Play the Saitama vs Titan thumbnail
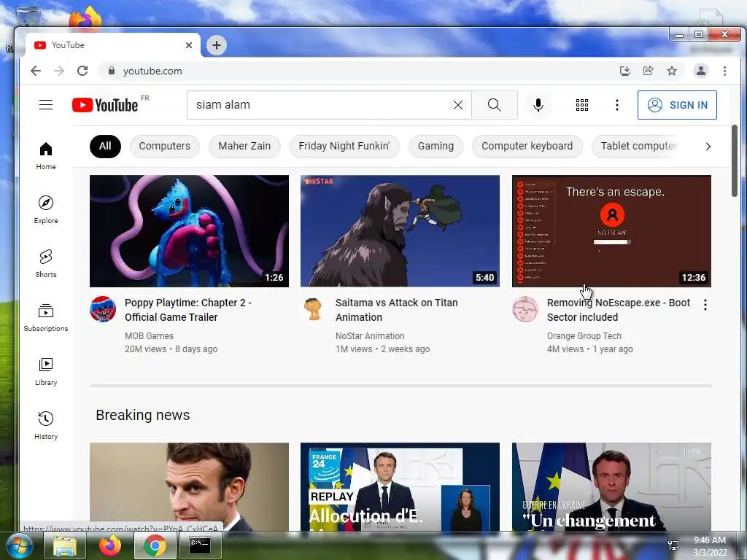The height and width of the screenshot is (560, 747). 400,231
